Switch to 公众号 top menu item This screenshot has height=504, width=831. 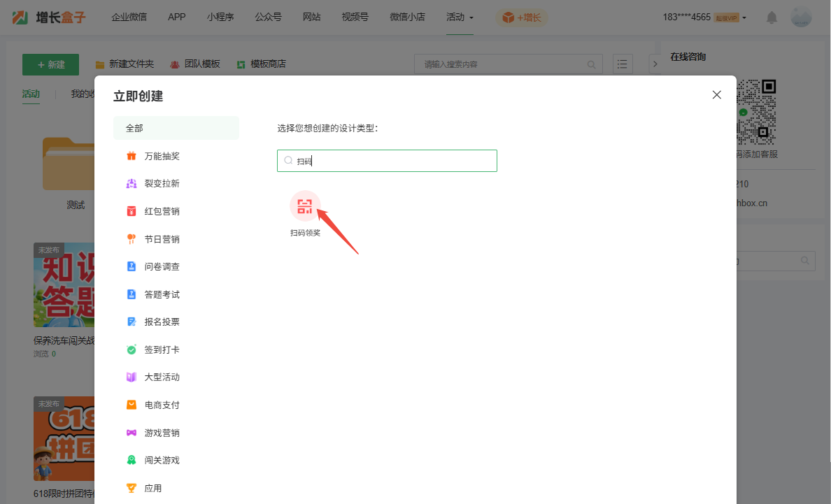click(268, 17)
